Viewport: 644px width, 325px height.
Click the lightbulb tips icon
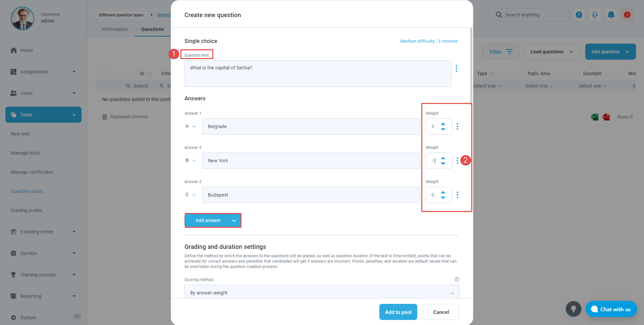point(573,309)
